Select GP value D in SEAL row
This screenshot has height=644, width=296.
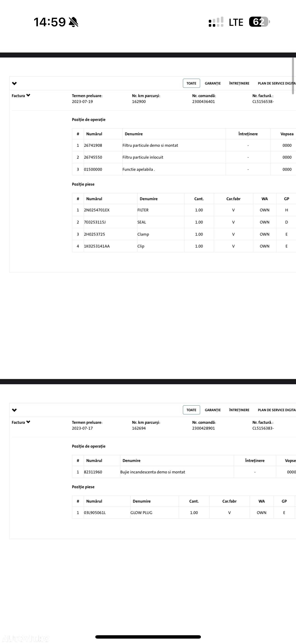287,222
